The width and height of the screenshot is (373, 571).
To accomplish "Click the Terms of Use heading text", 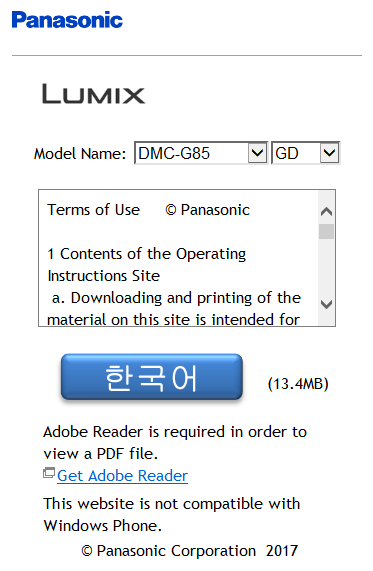I will coord(94,210).
